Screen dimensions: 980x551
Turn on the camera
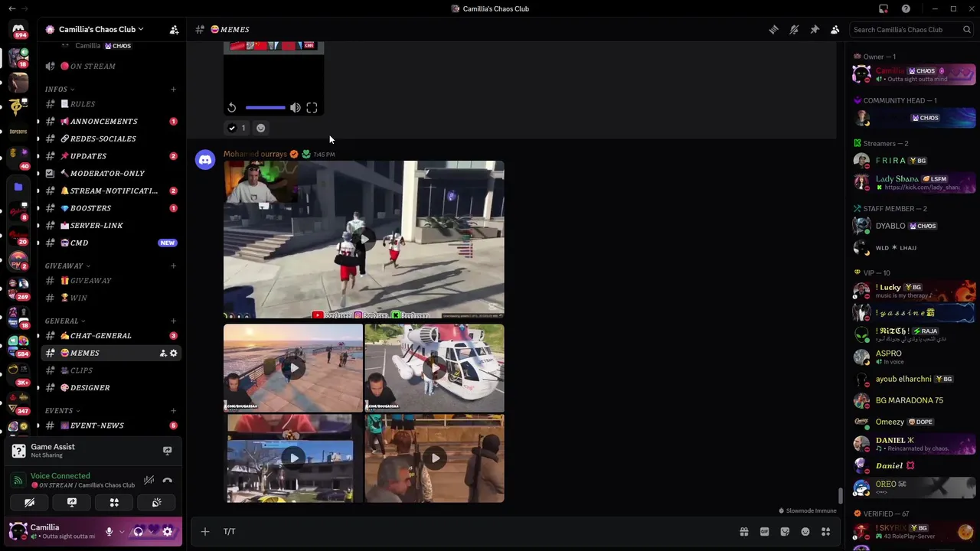pyautogui.click(x=30, y=503)
